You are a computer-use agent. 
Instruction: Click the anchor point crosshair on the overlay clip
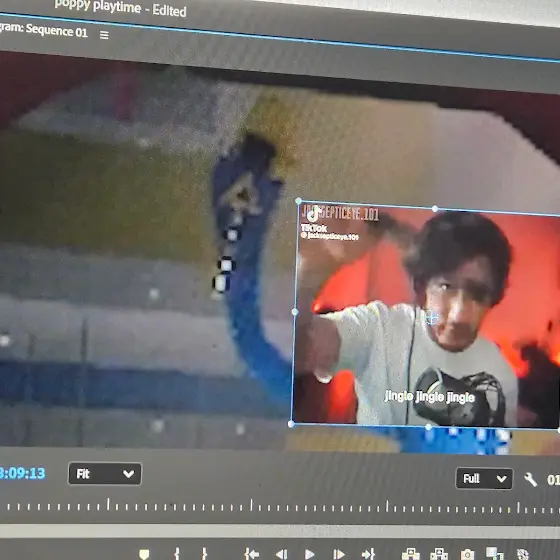432,317
